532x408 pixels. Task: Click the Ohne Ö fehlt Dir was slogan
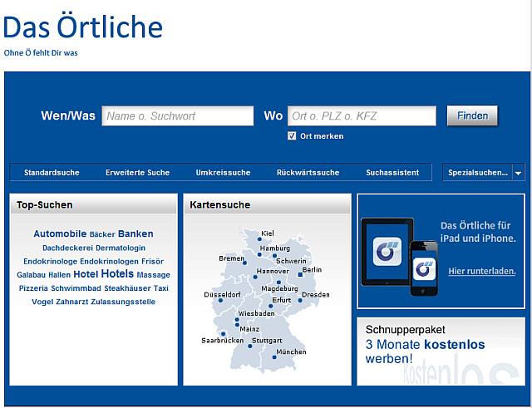point(41,53)
